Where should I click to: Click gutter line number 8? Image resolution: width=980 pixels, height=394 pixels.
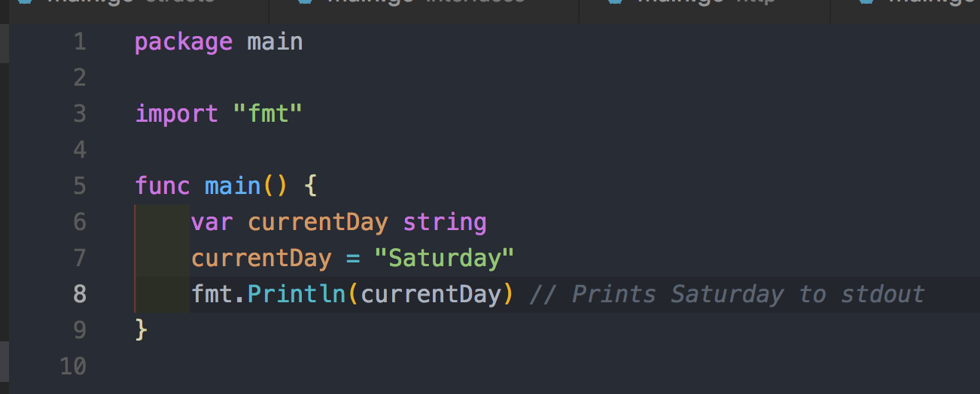[x=80, y=294]
